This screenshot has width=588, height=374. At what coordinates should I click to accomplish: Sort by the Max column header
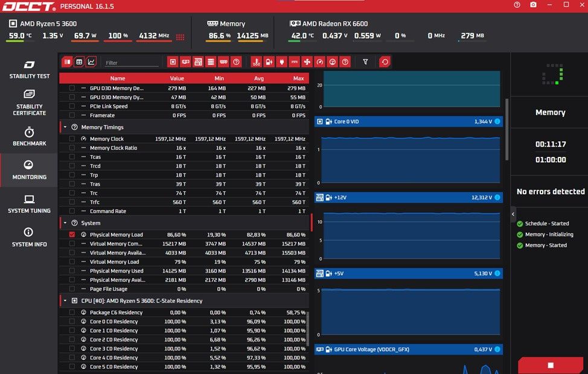click(298, 78)
